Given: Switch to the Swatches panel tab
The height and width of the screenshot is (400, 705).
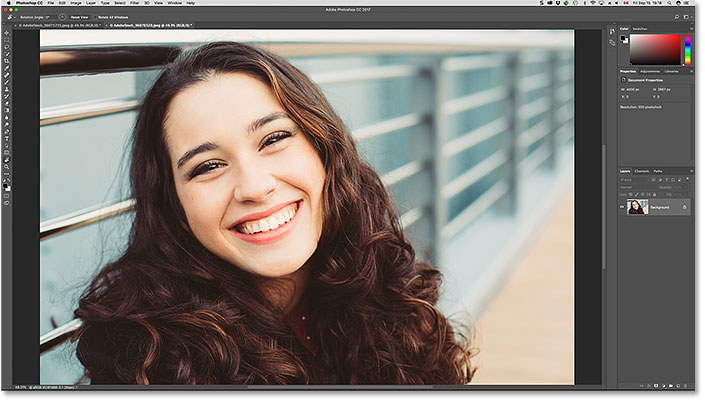Looking at the screenshot, I should [642, 30].
